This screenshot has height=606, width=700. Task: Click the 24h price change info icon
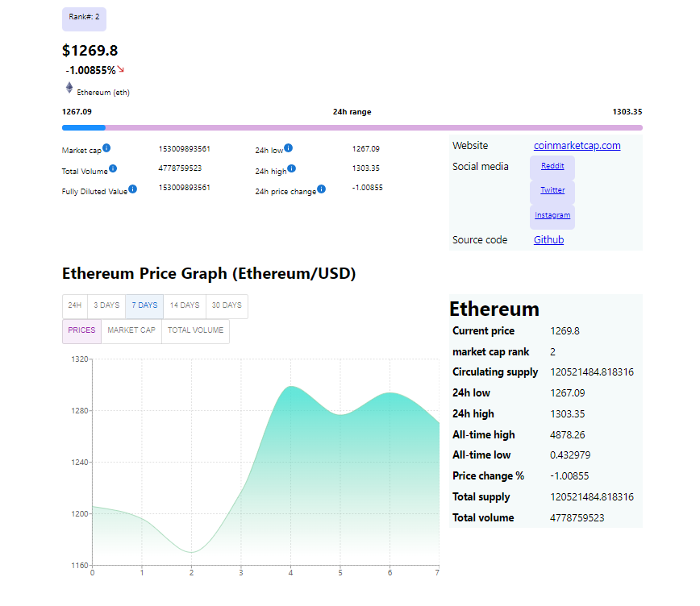point(322,189)
